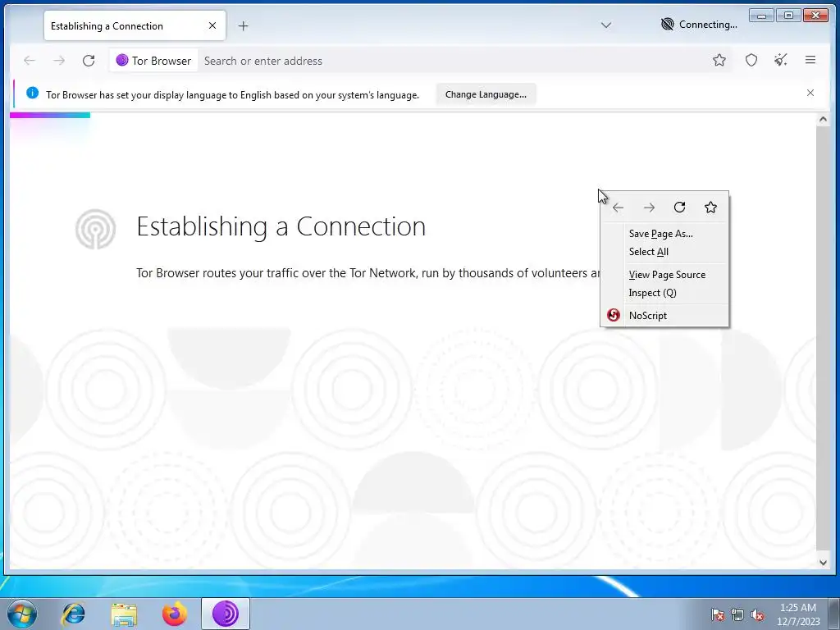Click the Tor connection onion graphic
The image size is (840, 630).
point(95,230)
